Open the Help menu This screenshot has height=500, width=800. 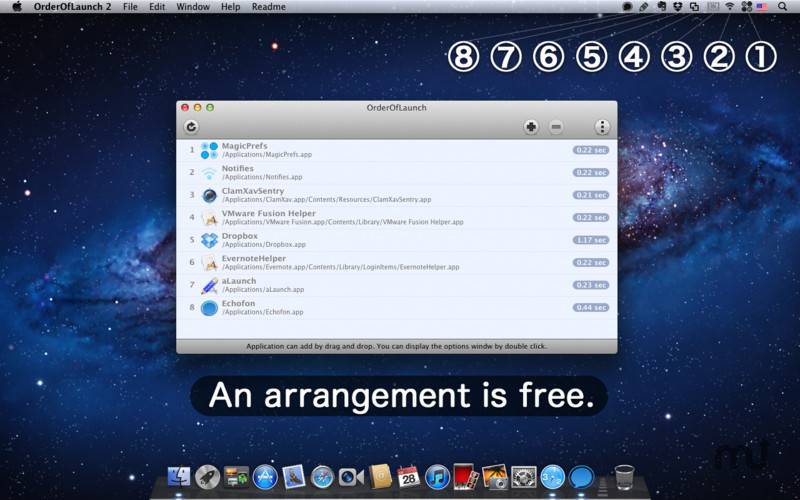231,7
